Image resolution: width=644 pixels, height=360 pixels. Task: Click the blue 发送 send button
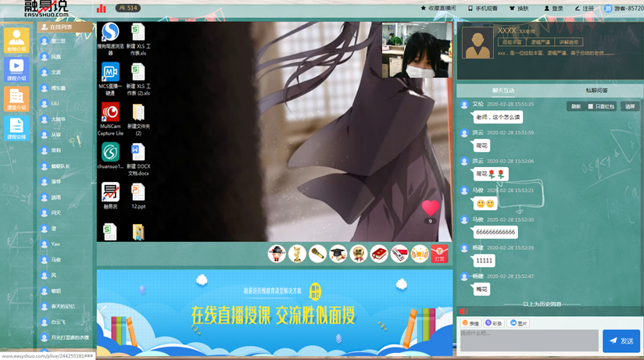621,340
